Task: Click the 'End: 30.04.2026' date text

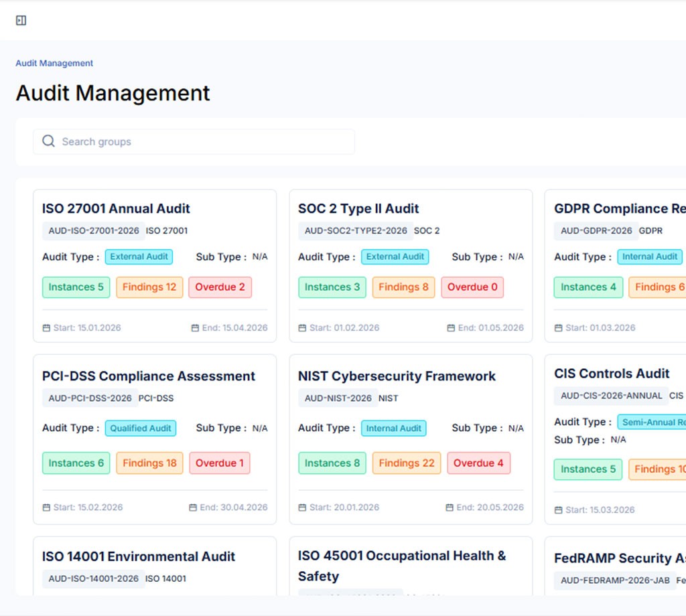Action: point(234,508)
